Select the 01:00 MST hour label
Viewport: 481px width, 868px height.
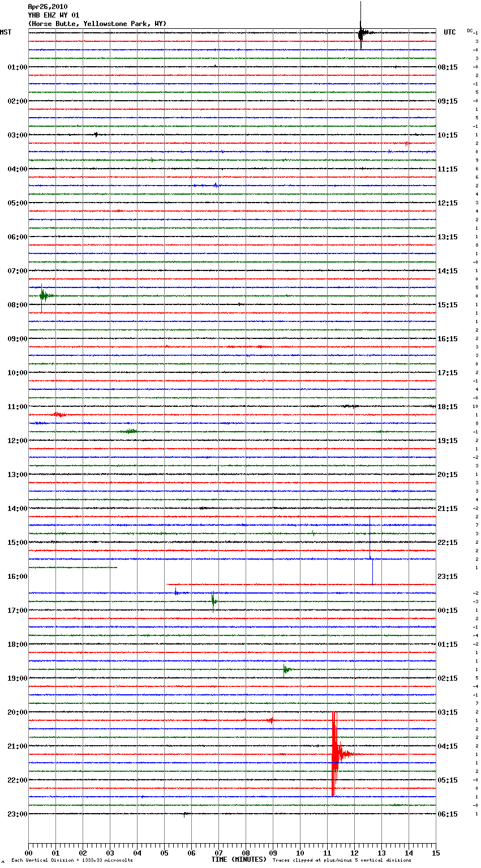coord(18,67)
